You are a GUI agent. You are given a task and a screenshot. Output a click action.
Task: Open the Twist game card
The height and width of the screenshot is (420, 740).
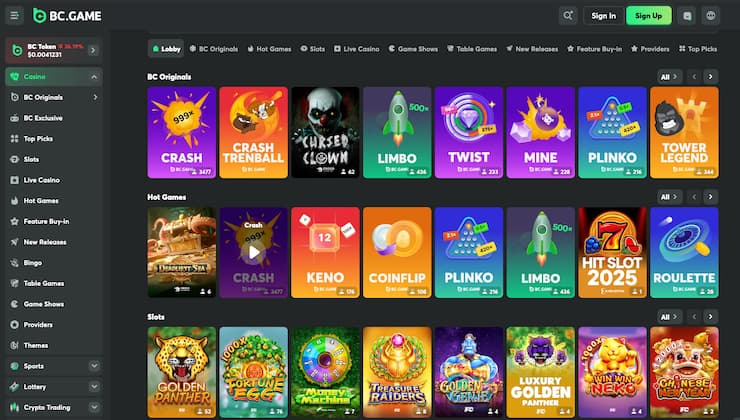(469, 132)
